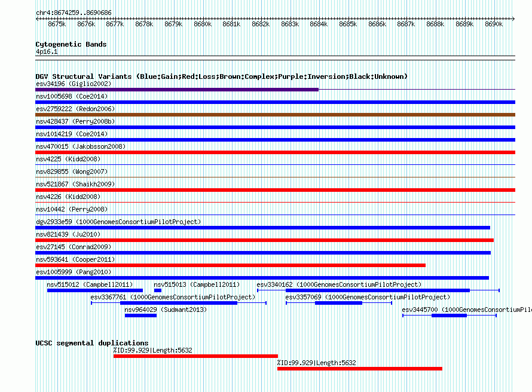Click the blue nsv964029 bar
This screenshot has width=532, height=392.
141,316
